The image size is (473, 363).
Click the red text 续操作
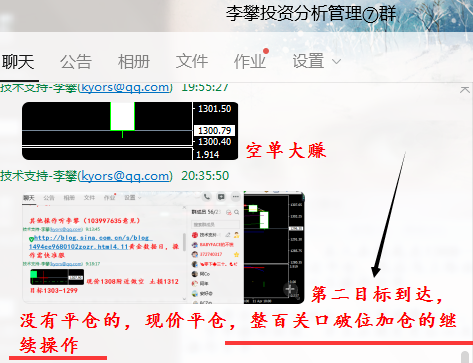click(49, 345)
